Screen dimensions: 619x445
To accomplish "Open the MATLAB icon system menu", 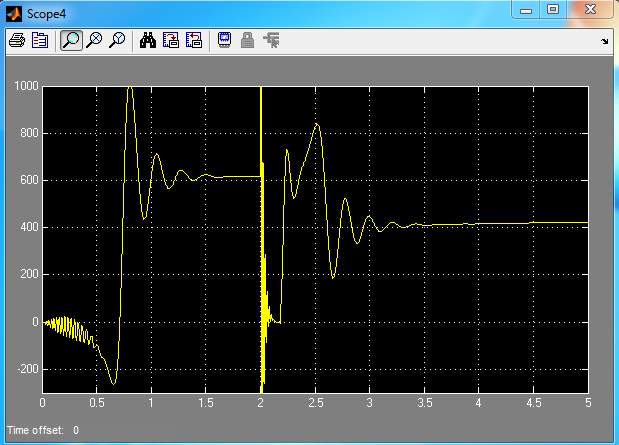I will point(13,11).
